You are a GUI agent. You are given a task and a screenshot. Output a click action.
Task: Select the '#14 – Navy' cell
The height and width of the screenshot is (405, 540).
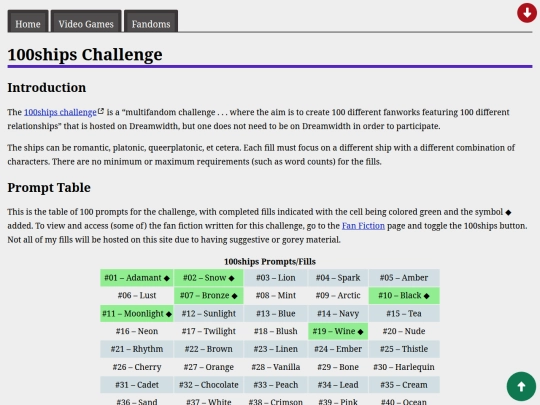[x=338, y=313]
